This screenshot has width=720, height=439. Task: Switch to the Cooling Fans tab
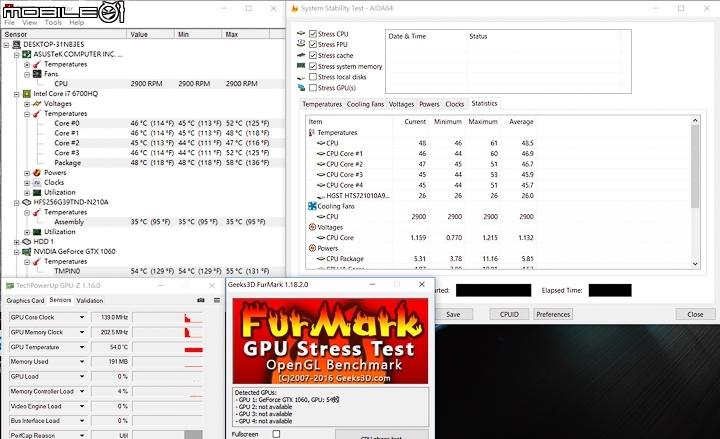(x=365, y=104)
